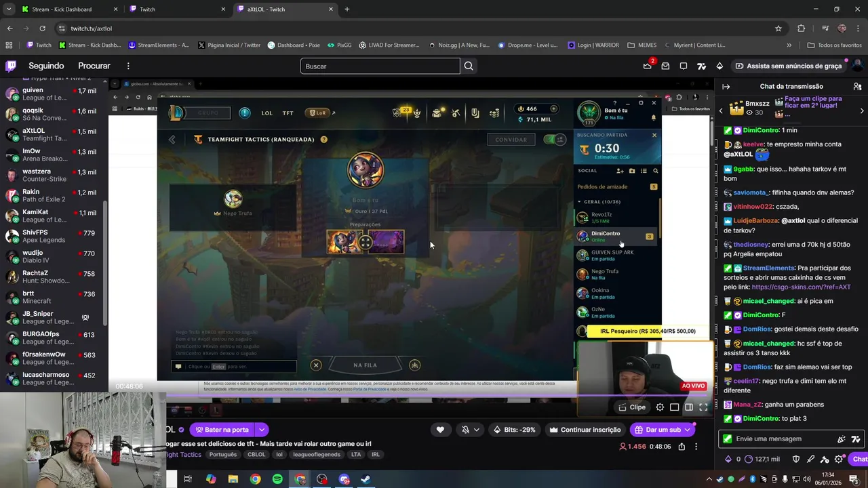
Task: Open video player settings gear
Action: [660, 407]
